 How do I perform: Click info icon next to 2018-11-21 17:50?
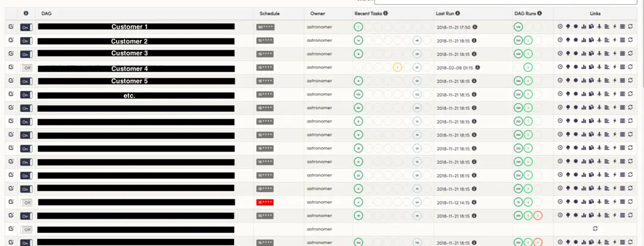click(x=474, y=26)
